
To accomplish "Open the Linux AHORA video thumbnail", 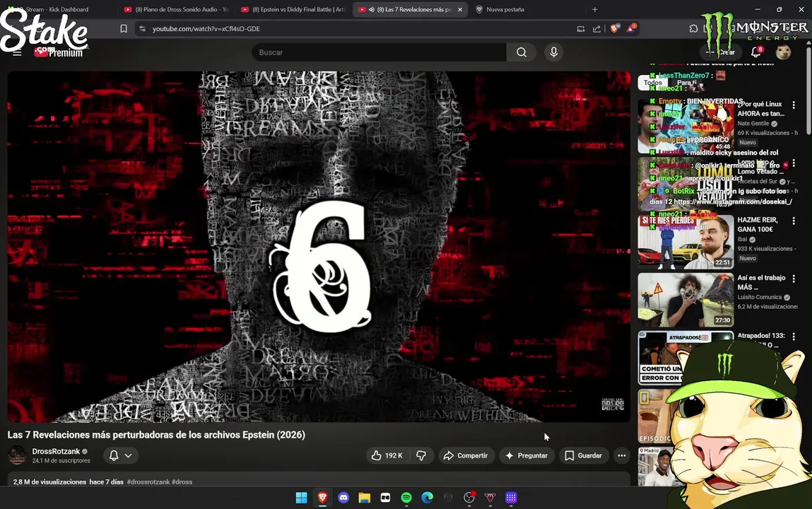I will pyautogui.click(x=686, y=127).
